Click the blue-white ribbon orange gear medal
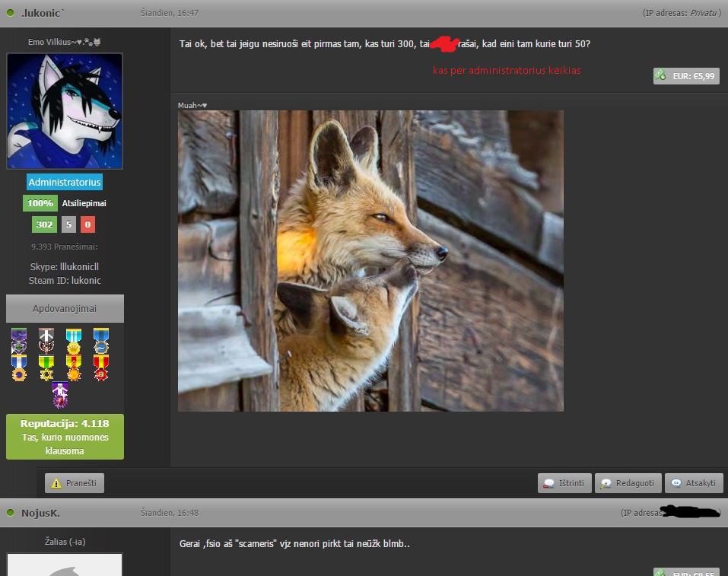This screenshot has height=576, width=728. tap(19, 368)
